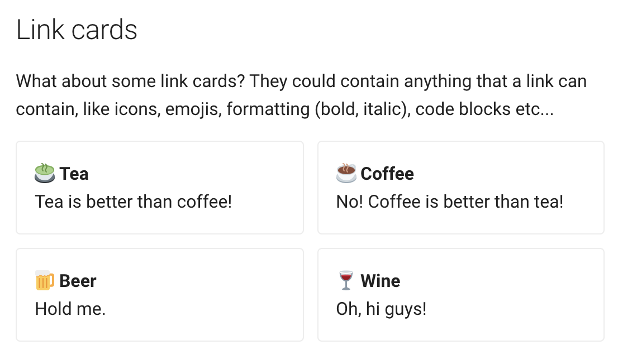
Task: Click the beer mug emoji on the Beer card
Action: coord(45,281)
